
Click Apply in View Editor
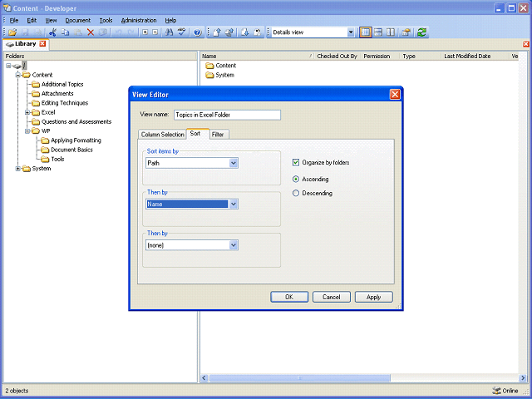(374, 297)
